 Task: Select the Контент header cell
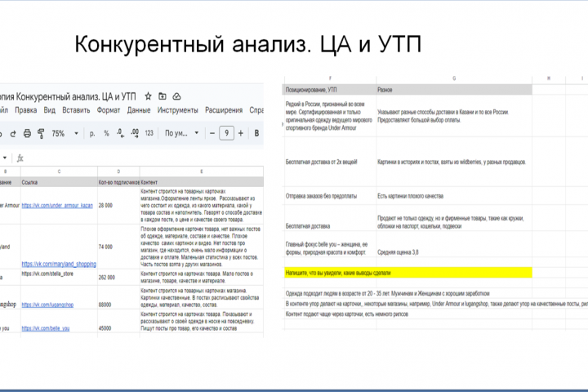coord(202,182)
